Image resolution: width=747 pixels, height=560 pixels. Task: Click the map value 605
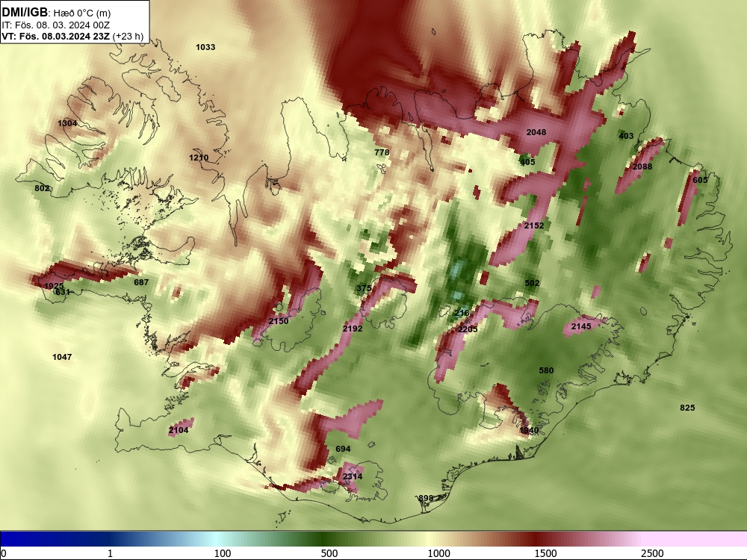point(700,180)
